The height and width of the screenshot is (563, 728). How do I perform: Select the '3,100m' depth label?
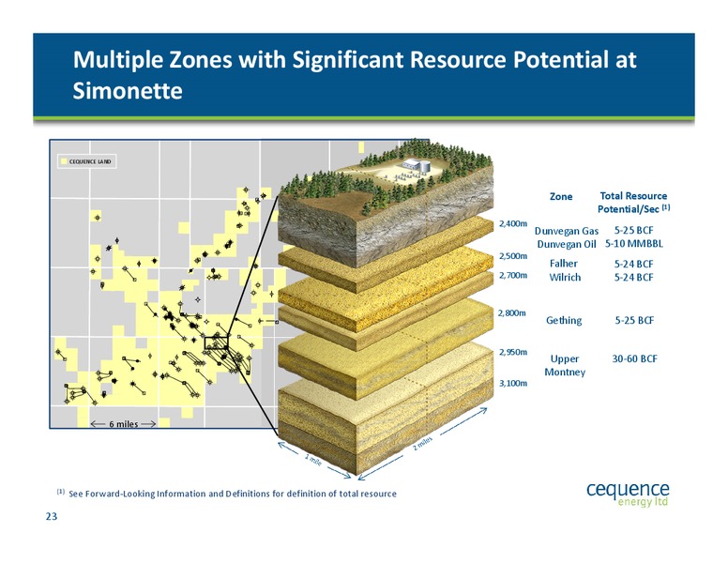513,383
